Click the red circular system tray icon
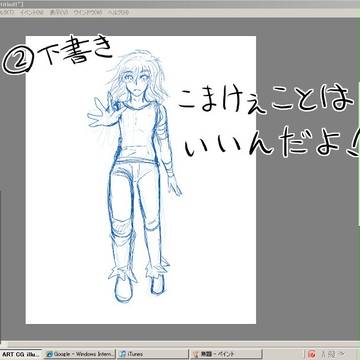The image size is (360, 360). (x=312, y=354)
